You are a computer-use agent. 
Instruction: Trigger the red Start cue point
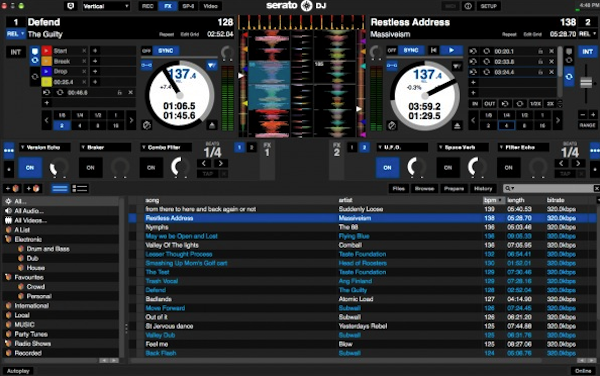tap(46, 50)
